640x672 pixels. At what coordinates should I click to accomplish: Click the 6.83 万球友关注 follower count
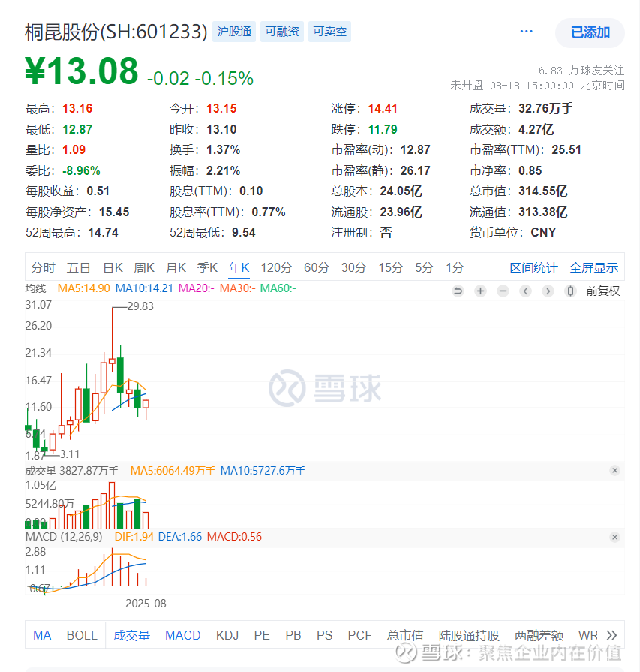[581, 71]
